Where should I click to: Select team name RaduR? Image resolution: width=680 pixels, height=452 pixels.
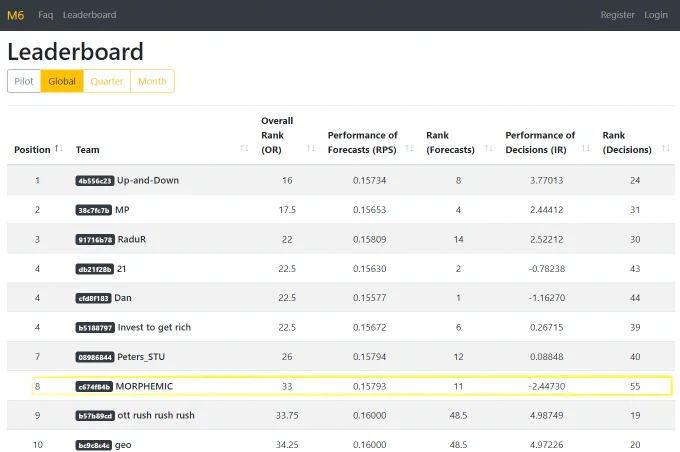pyautogui.click(x=132, y=239)
